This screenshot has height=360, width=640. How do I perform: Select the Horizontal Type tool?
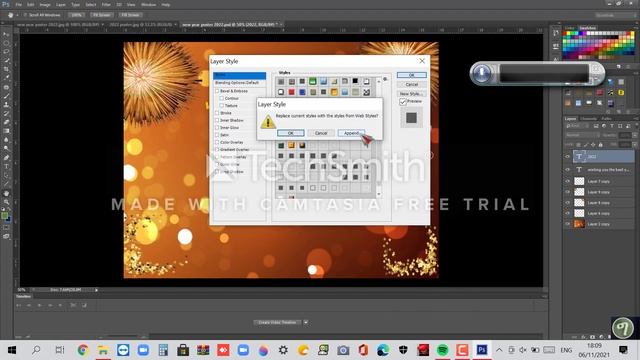(x=6, y=166)
